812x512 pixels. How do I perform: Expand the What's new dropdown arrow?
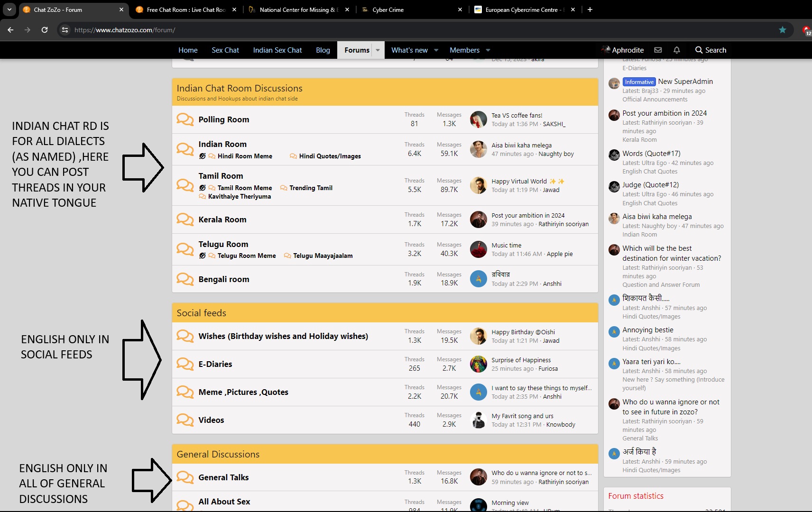click(x=436, y=50)
